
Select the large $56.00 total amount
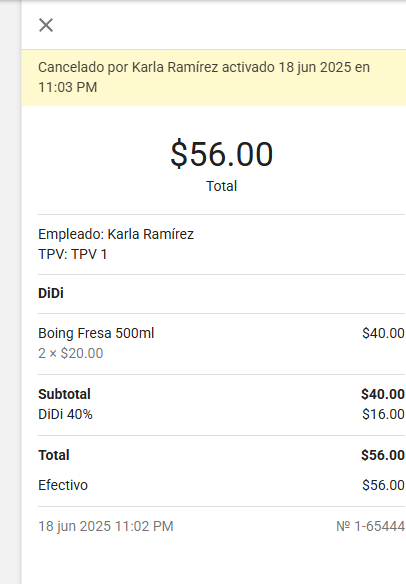tap(222, 154)
